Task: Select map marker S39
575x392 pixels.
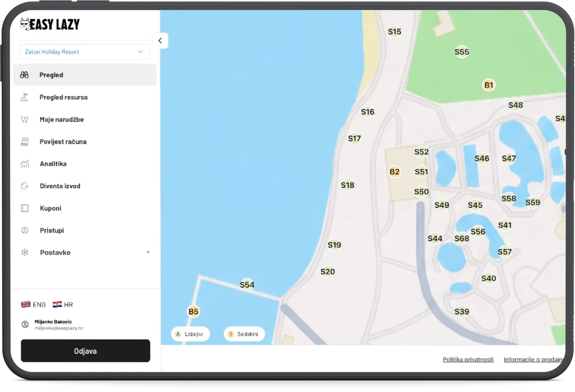Action: pos(462,311)
